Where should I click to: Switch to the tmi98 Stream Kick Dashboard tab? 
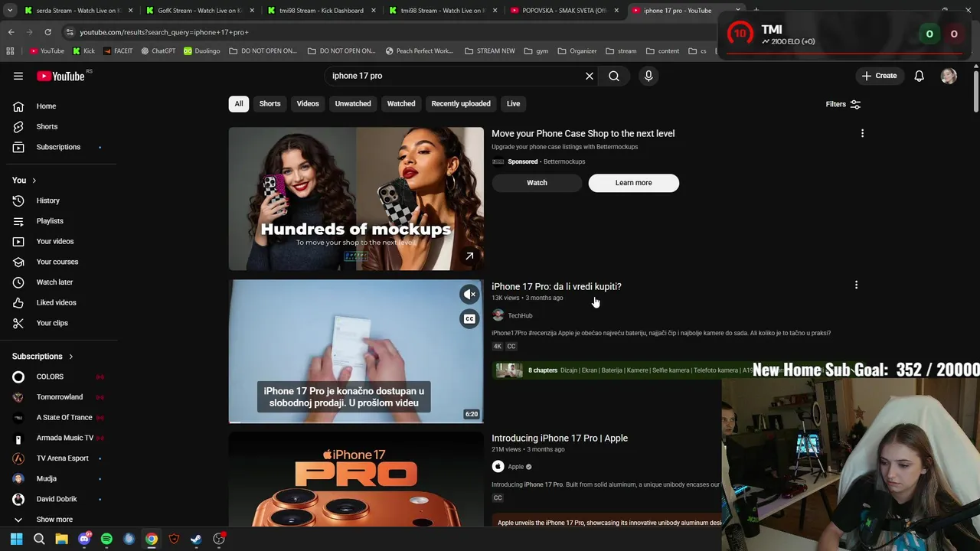[x=321, y=11]
